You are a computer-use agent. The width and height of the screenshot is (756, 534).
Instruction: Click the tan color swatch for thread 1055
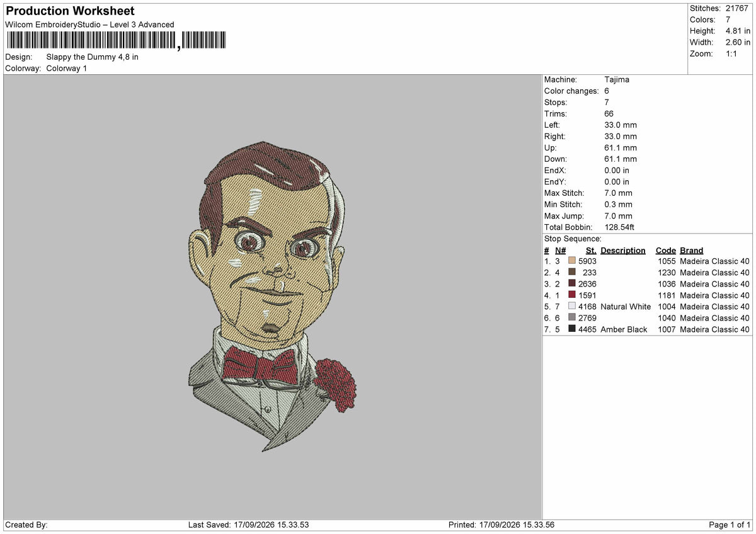[x=572, y=261]
